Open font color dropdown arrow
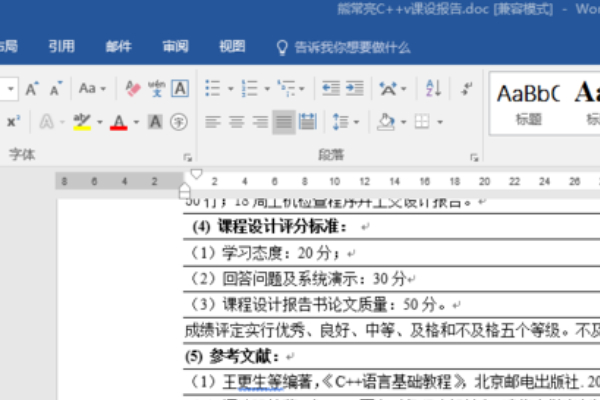 [x=136, y=122]
